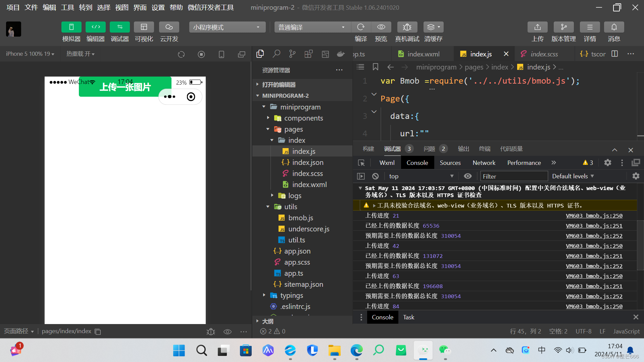Click the compile (编译) refresh icon
Image resolution: width=644 pixels, height=362 pixels.
tap(361, 27)
